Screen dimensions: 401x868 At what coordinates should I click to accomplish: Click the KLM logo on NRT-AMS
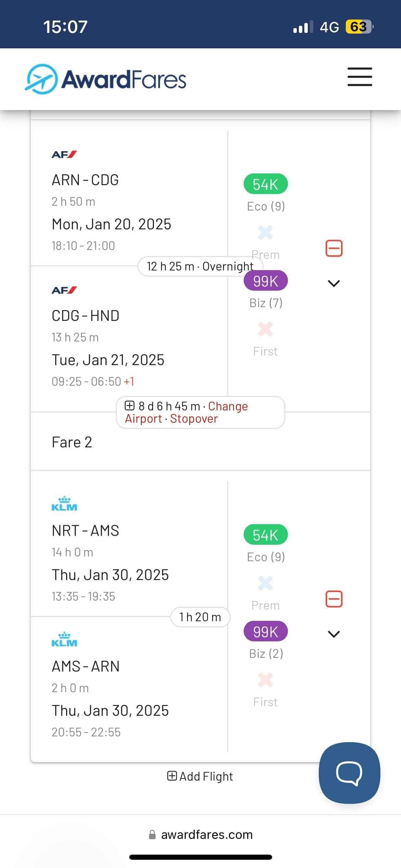64,504
